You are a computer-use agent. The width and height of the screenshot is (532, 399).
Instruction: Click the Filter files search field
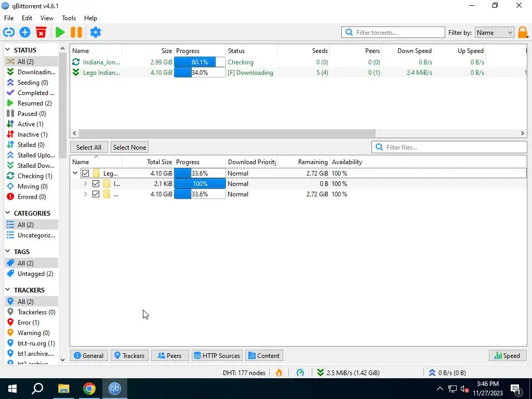point(449,147)
